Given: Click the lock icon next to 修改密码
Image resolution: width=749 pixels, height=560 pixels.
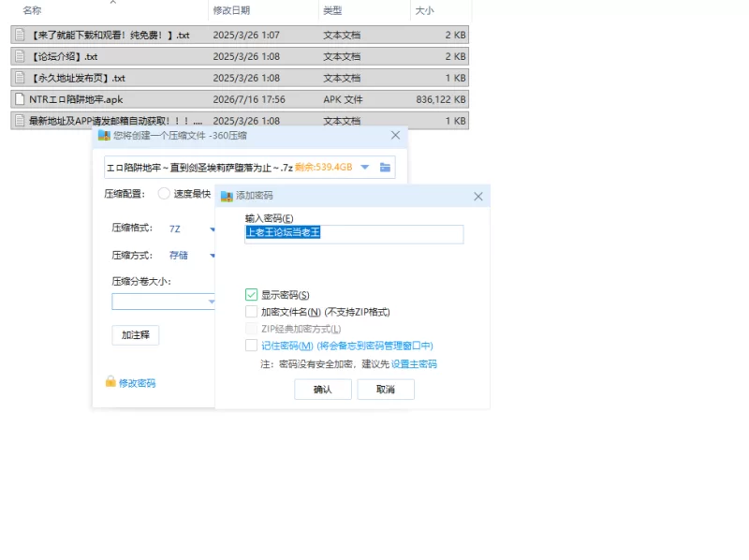Looking at the screenshot, I should coord(110,381).
